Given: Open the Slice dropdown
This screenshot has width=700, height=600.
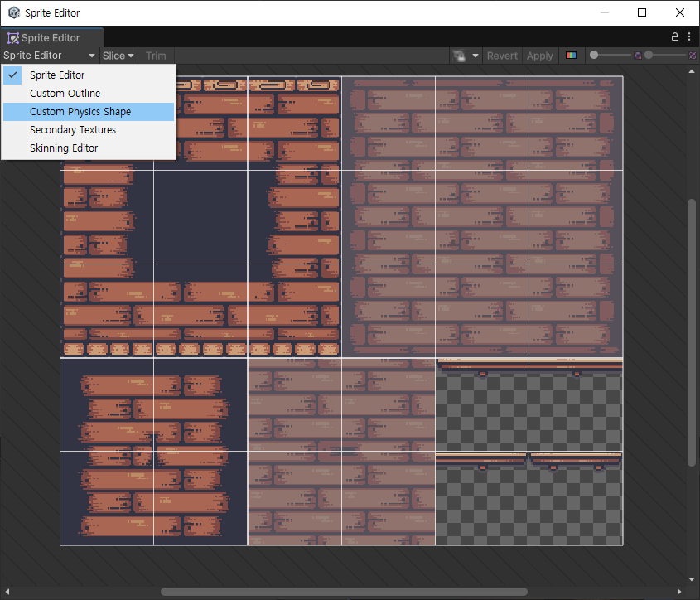Looking at the screenshot, I should point(118,56).
